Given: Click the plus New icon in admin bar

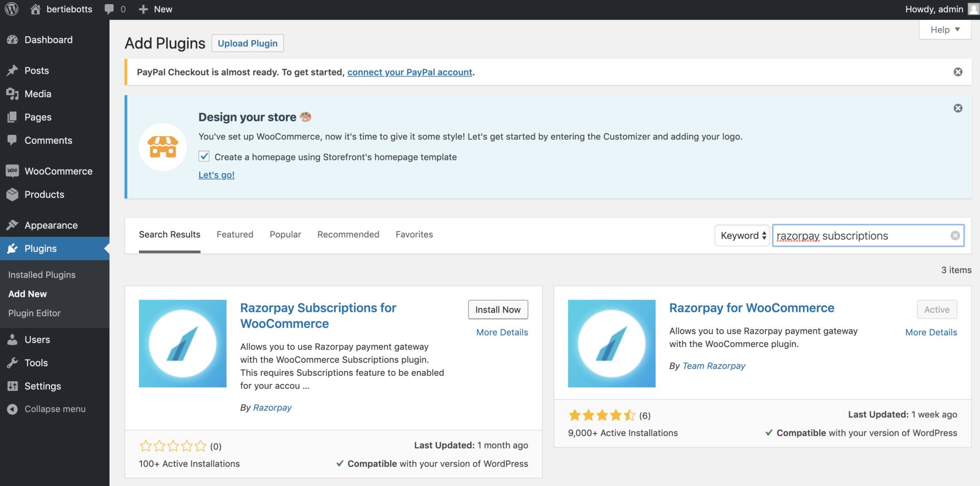Looking at the screenshot, I should pyautogui.click(x=143, y=9).
